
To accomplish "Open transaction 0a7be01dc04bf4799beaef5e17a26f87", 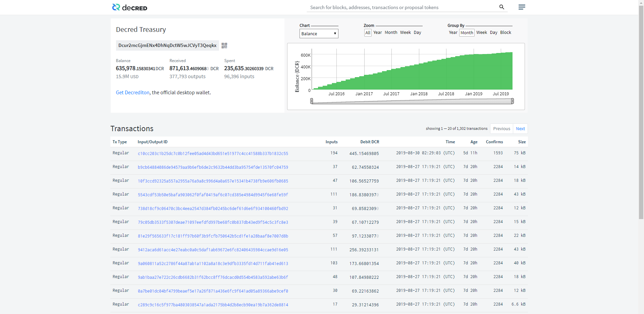I will point(213,291).
